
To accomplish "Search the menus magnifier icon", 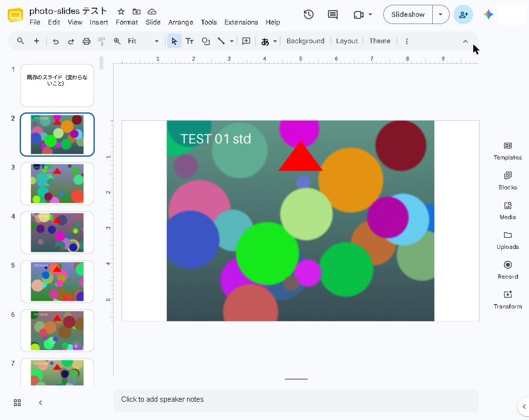I will tap(21, 41).
